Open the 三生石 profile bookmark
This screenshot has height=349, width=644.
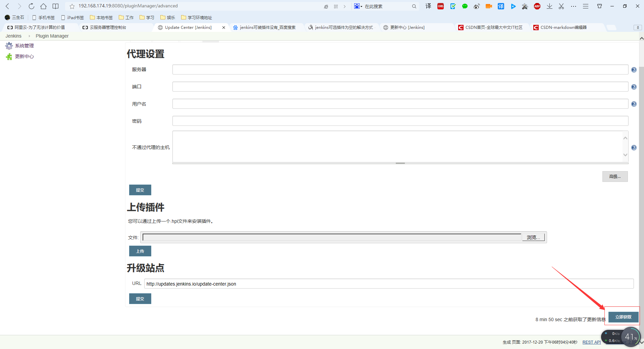[x=14, y=17]
